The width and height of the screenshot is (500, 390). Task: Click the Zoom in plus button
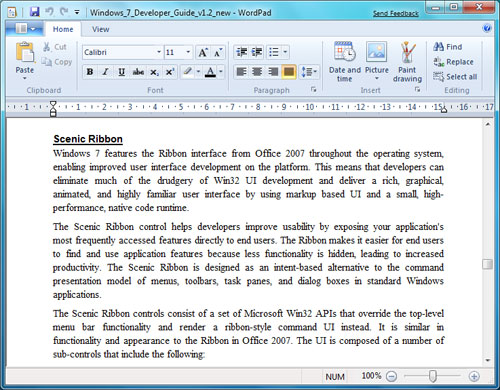[x=474, y=377]
